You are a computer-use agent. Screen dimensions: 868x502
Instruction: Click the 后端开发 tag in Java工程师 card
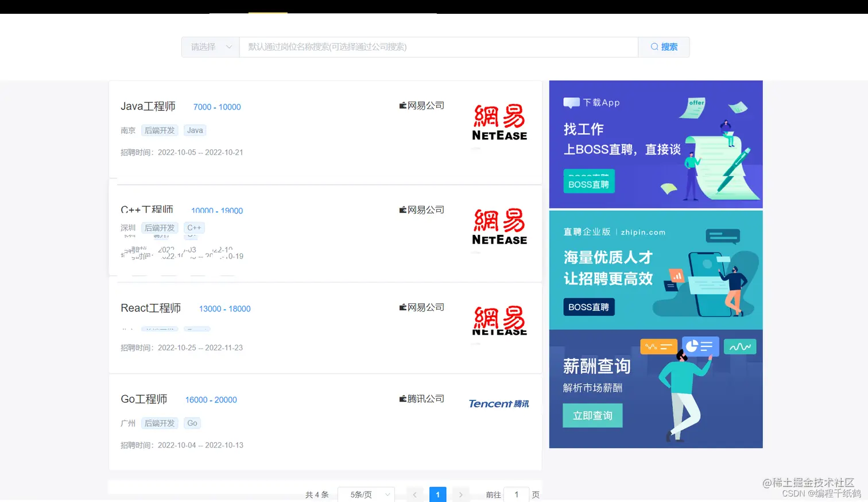(160, 130)
